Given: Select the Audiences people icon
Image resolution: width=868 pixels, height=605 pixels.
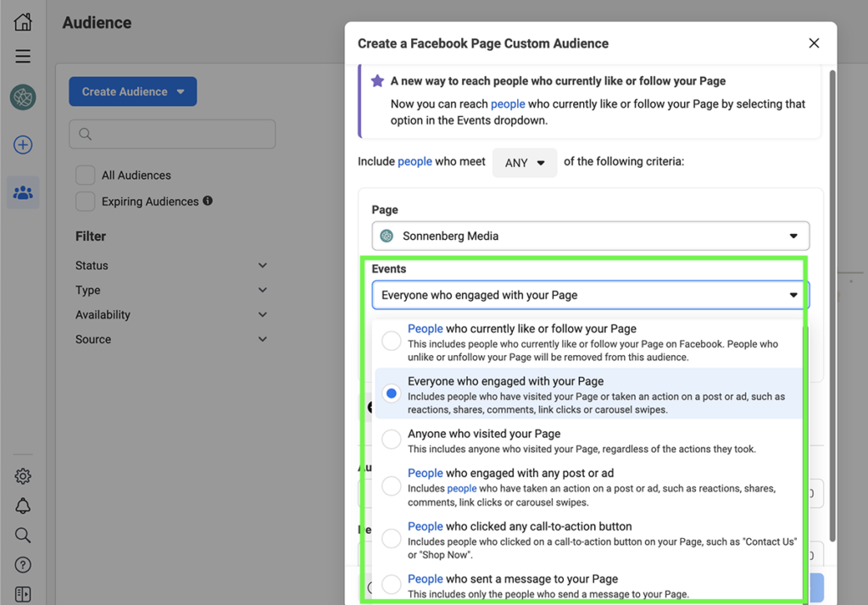Looking at the screenshot, I should tap(22, 192).
